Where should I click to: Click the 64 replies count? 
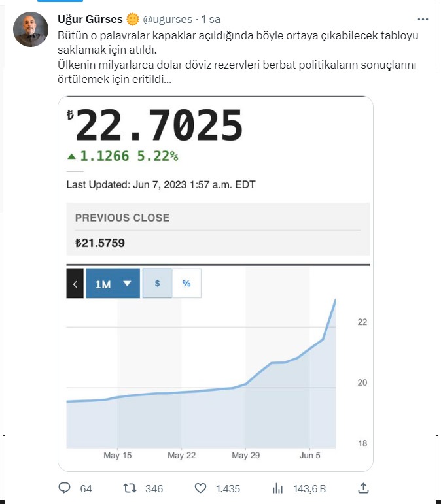click(x=86, y=488)
